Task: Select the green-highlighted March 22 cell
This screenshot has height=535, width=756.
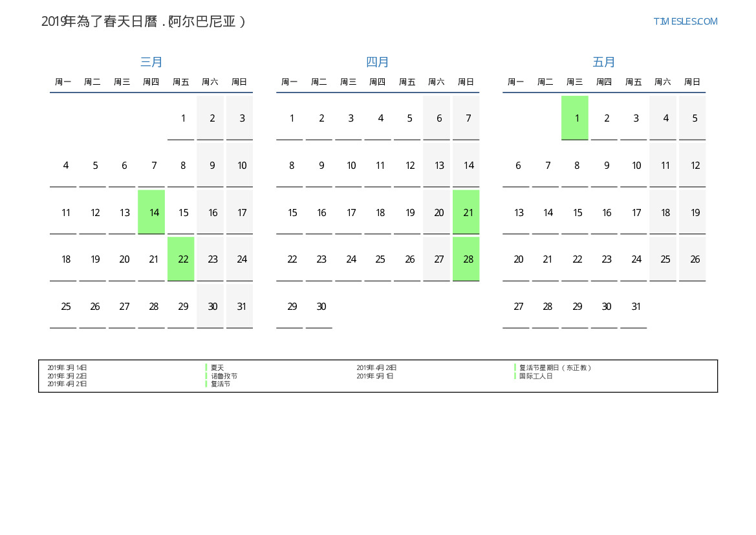Action: [x=181, y=259]
